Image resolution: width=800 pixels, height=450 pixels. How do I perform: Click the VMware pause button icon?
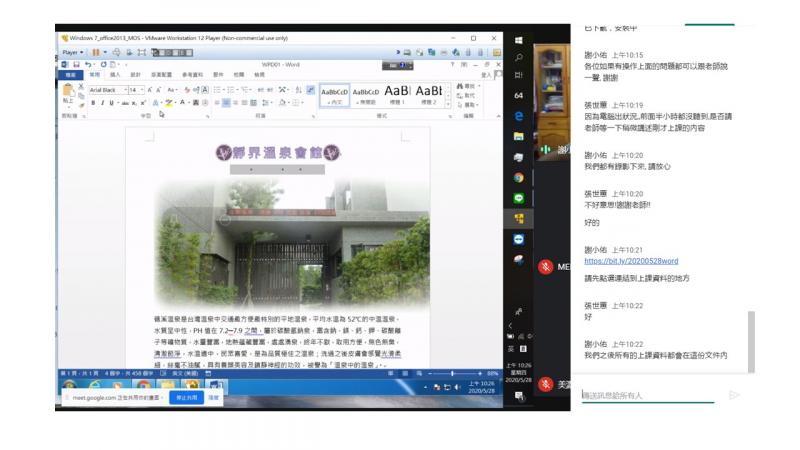tap(95, 53)
